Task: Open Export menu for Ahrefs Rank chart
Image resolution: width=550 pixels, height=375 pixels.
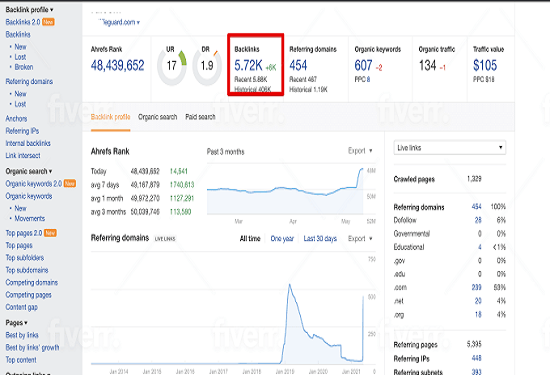Action: point(360,150)
